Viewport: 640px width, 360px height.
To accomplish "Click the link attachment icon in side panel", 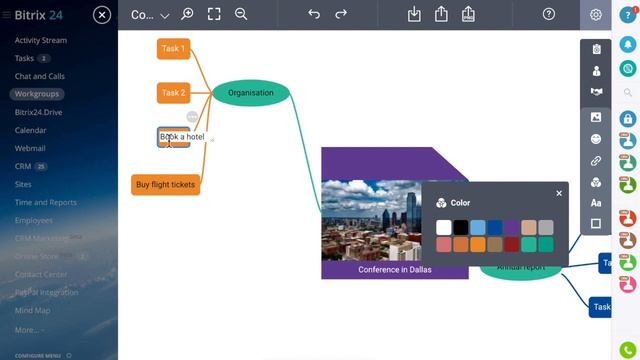I will click(x=596, y=161).
